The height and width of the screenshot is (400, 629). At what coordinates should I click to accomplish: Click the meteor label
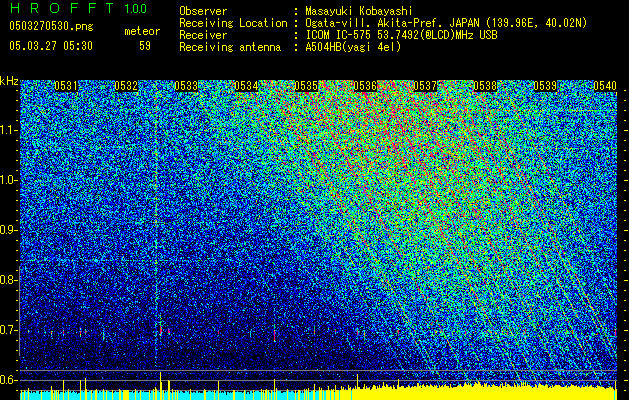tap(142, 31)
